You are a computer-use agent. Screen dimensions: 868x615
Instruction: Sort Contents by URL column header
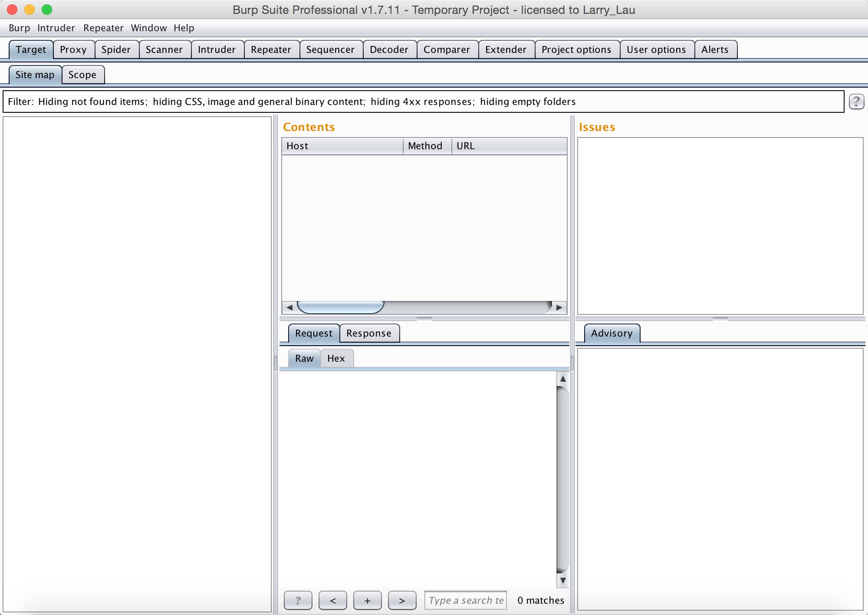pos(510,146)
